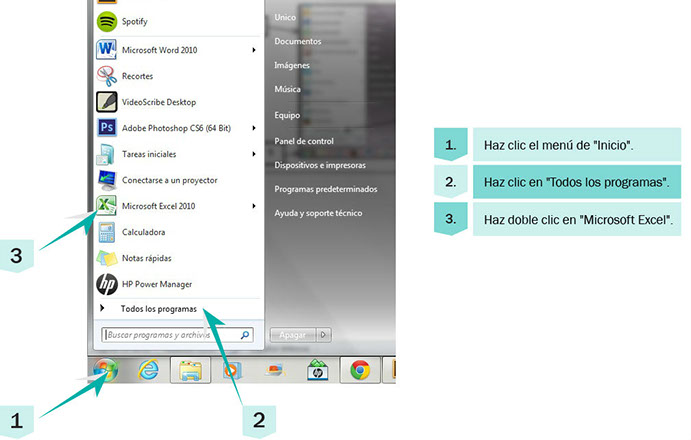
Task: Open the file explorer taskbar icon
Action: click(x=190, y=370)
